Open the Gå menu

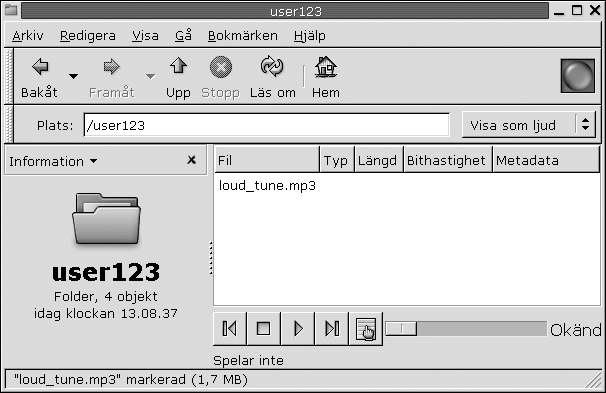[x=183, y=36]
